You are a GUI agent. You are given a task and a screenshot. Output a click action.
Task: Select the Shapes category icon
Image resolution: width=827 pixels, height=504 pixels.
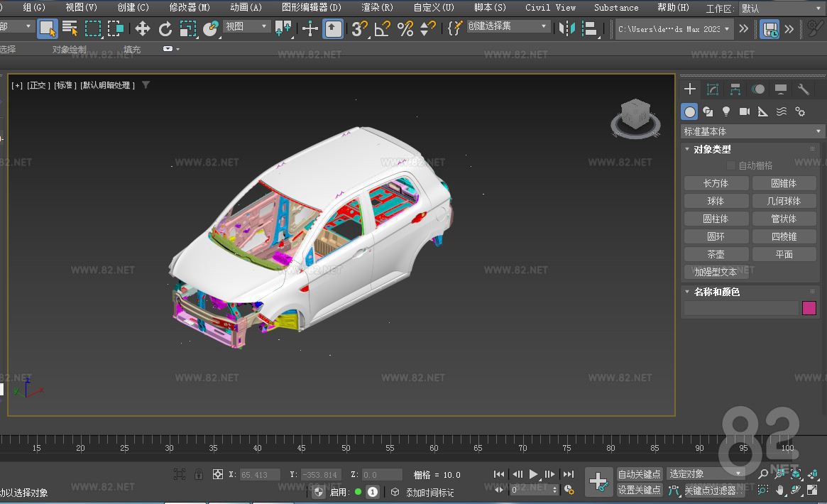coord(708,111)
